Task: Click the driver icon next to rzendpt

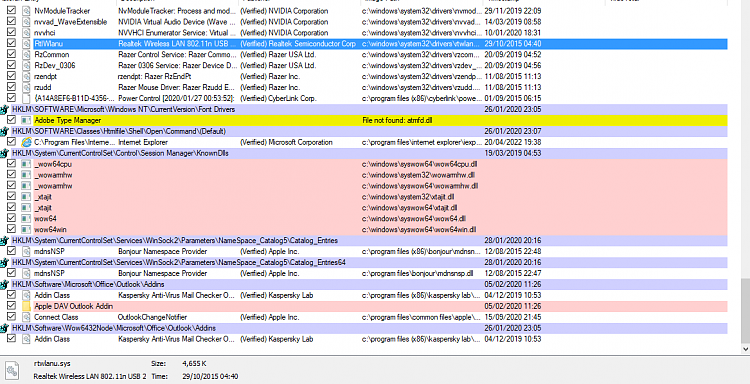Action: 26,77
